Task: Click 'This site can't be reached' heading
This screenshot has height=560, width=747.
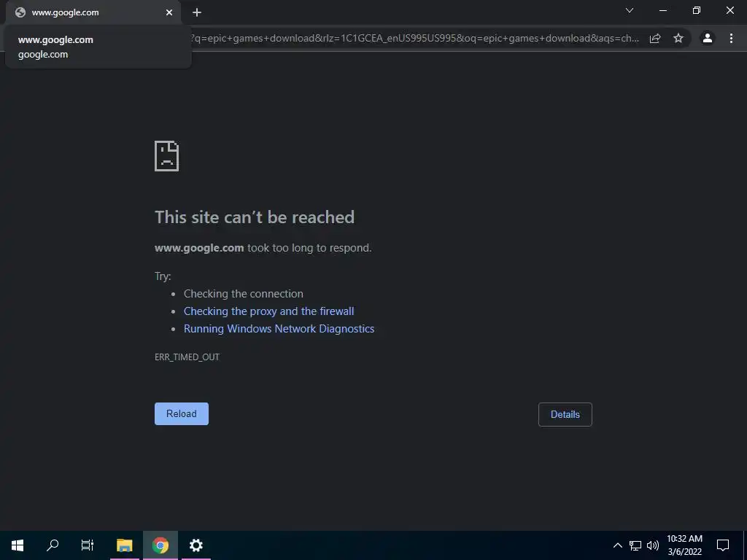Action: (x=255, y=217)
